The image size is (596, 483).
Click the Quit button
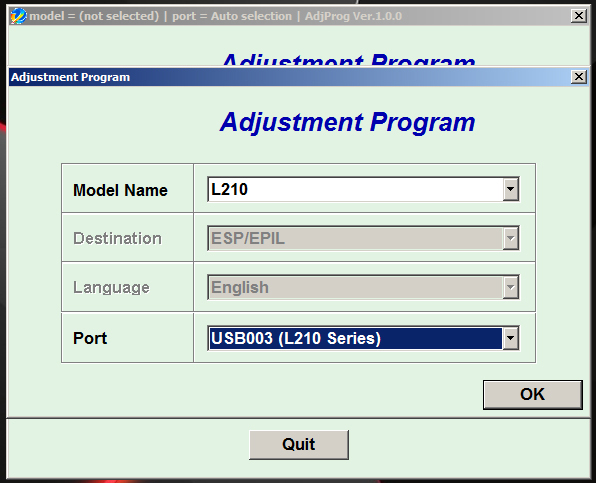(299, 444)
